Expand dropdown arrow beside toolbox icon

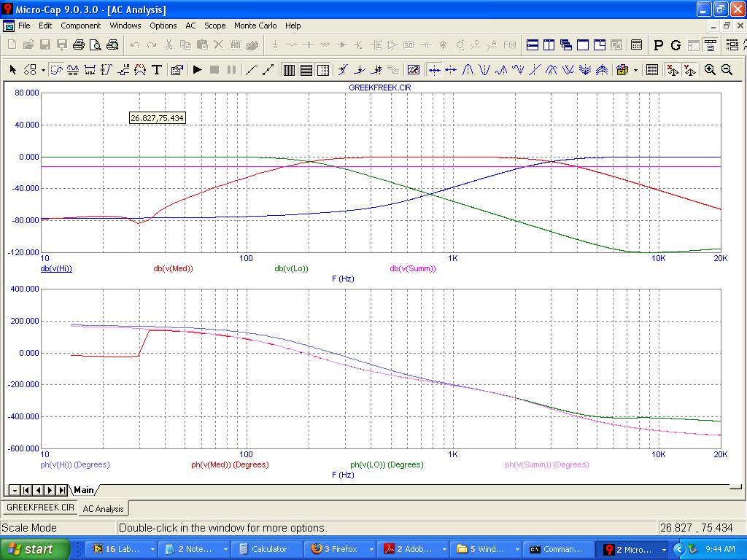[635, 70]
